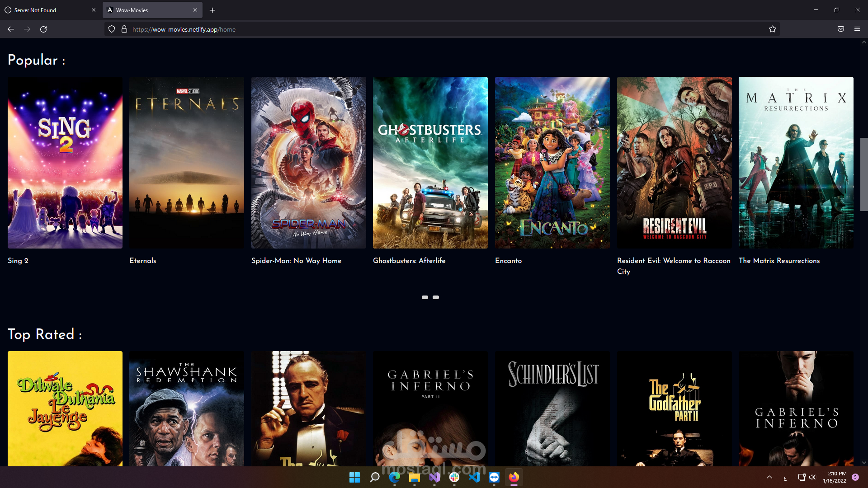Image resolution: width=868 pixels, height=488 pixels.
Task: Select the second Popular carousel dot
Action: coord(436,297)
